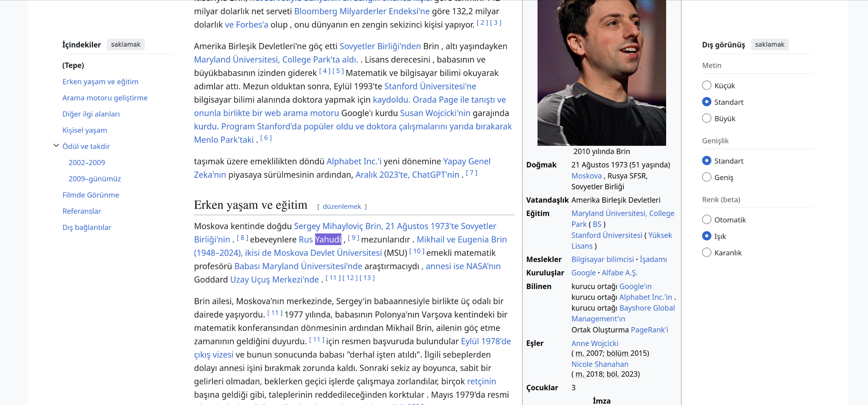Open Susan Wojcicki'nin link

point(435,113)
